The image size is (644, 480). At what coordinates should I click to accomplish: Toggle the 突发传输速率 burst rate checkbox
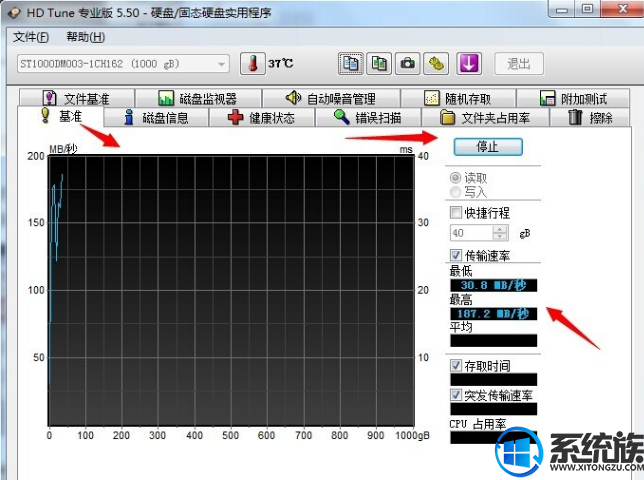click(x=456, y=395)
